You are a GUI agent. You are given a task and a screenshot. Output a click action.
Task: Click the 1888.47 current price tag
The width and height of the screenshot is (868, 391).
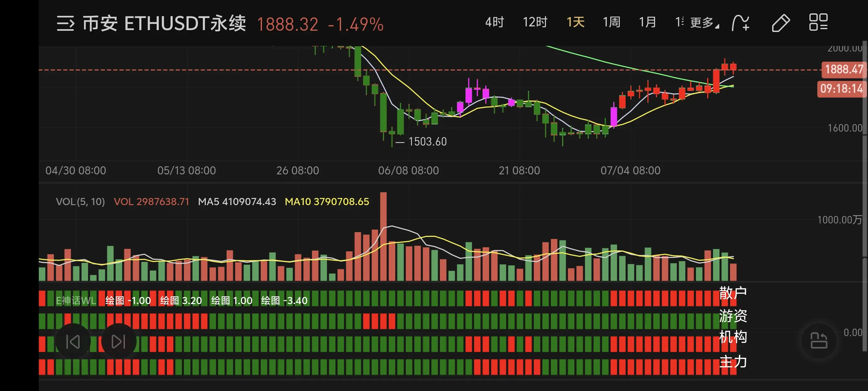(844, 70)
